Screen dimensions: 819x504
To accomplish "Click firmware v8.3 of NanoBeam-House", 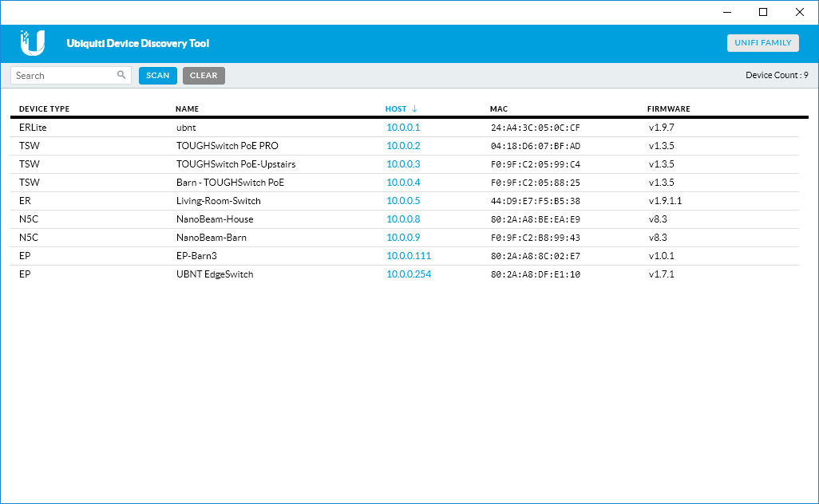I will tap(658, 219).
